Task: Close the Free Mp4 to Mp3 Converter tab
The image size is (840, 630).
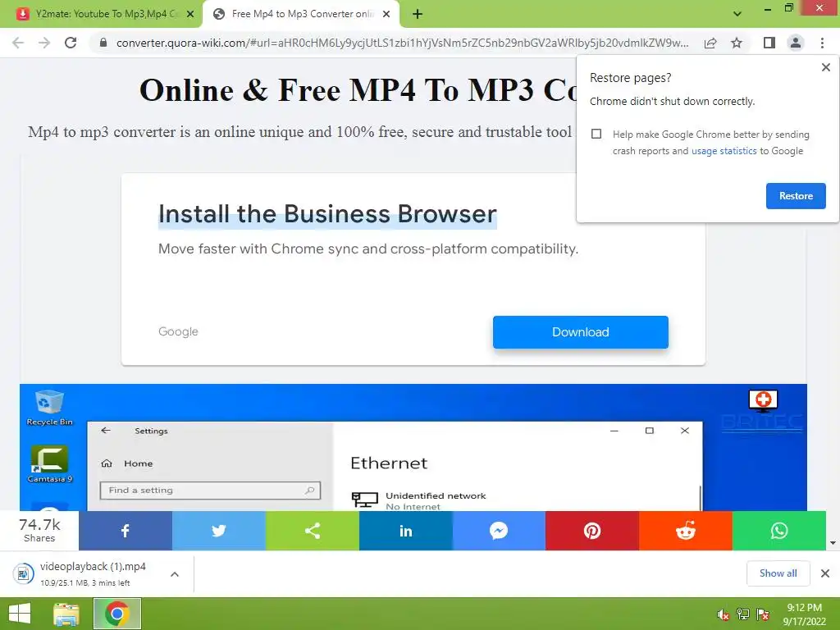Action: click(x=386, y=15)
